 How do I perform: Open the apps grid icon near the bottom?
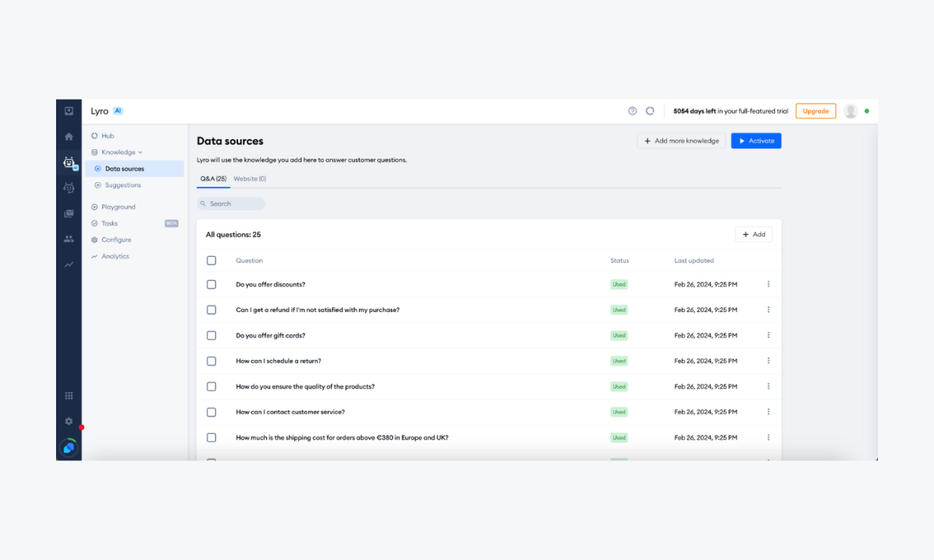pos(68,395)
